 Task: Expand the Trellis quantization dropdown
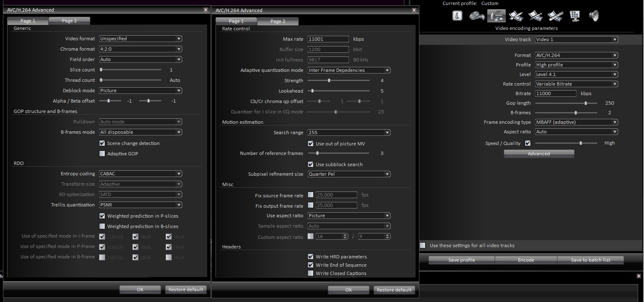pyautogui.click(x=141, y=205)
